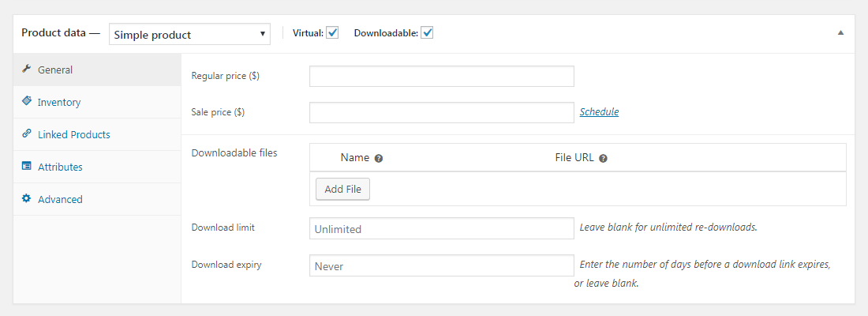Open the Simple product type dropdown
This screenshot has height=316, width=868.
tap(190, 35)
